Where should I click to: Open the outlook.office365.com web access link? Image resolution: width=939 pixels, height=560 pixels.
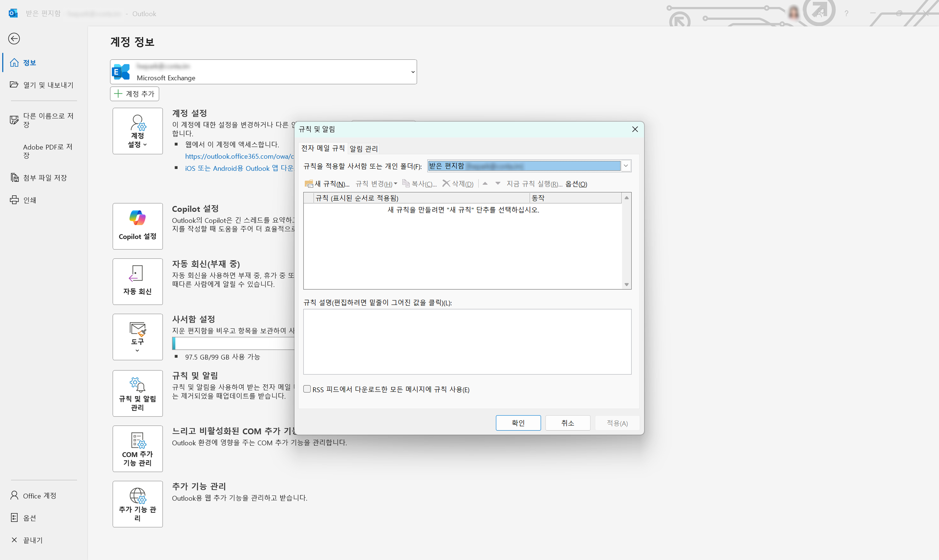coord(239,156)
